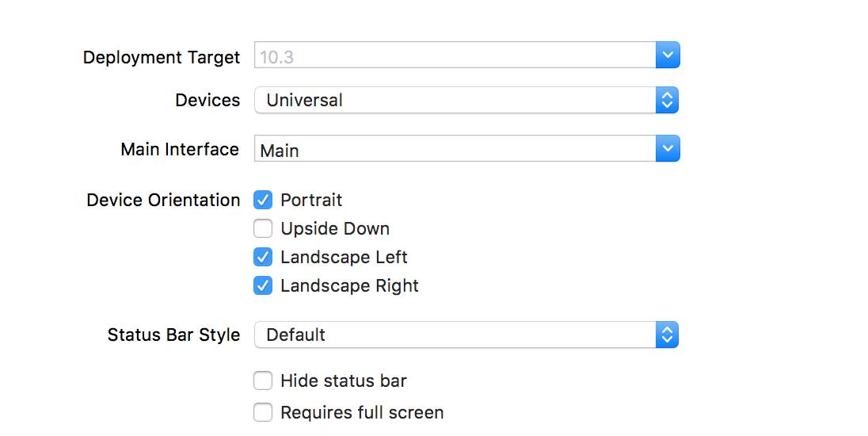868x436 pixels.
Task: Enable the Upside Down orientation checkbox
Action: 263,228
